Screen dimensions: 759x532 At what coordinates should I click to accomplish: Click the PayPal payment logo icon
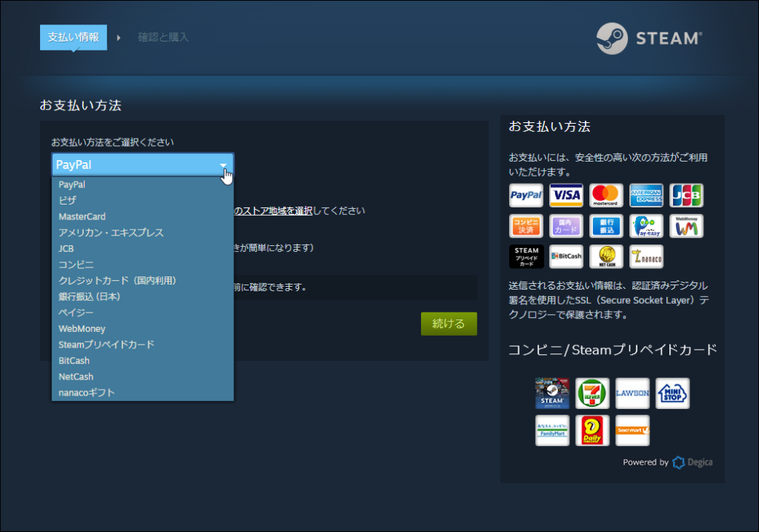526,196
